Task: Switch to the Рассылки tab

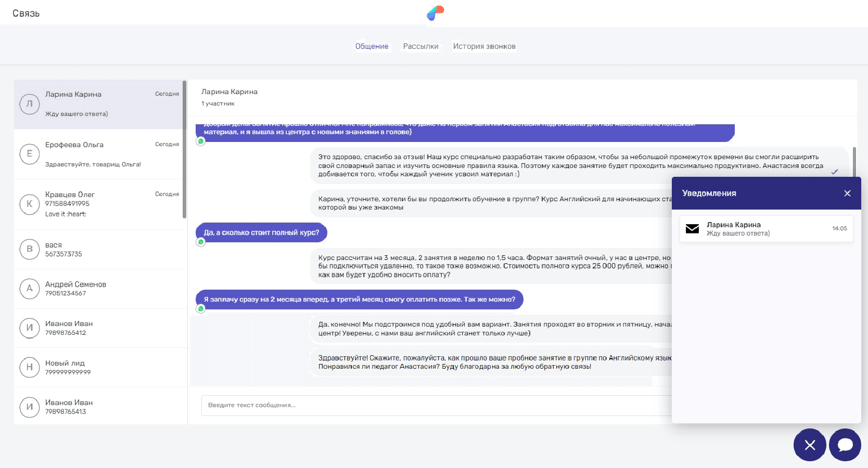Action: click(420, 46)
